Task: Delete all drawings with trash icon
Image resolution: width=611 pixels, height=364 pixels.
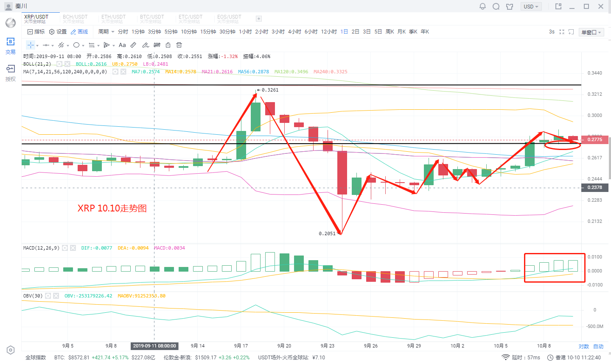Action: pos(179,45)
